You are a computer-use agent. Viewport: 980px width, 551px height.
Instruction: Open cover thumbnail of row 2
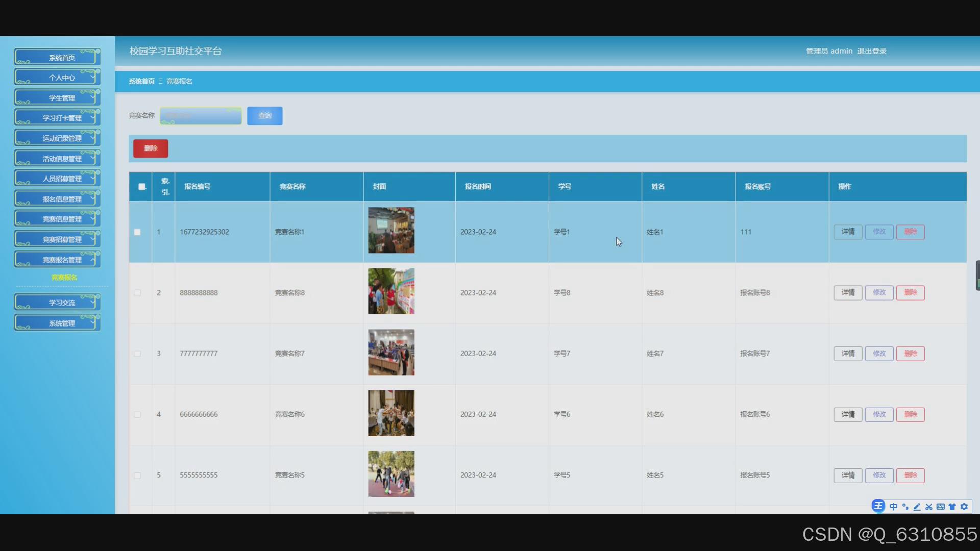[391, 291]
